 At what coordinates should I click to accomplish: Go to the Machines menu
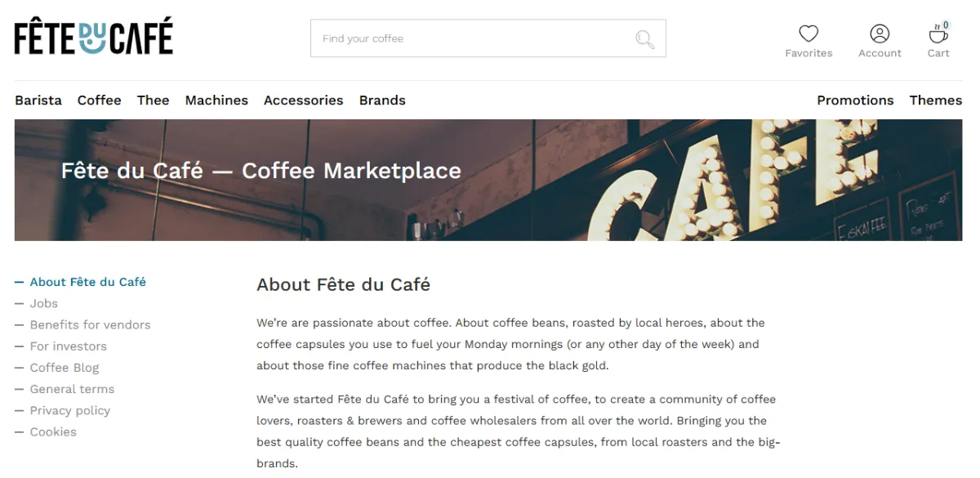[216, 101]
